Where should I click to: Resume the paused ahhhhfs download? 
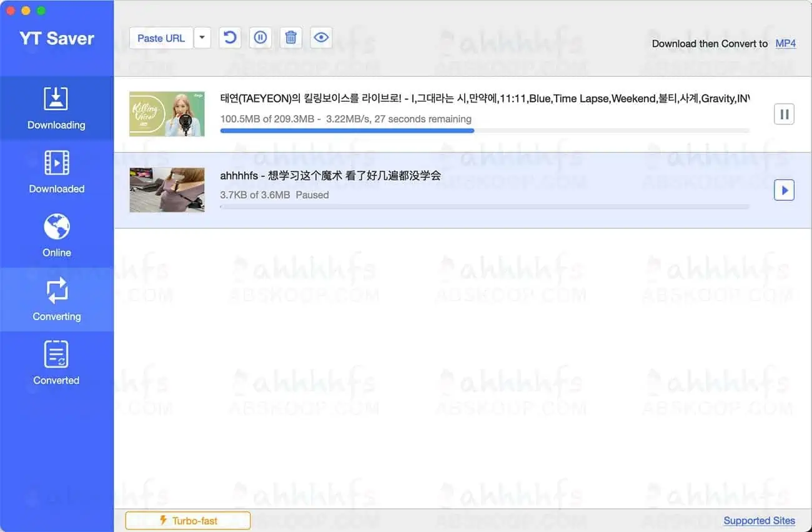click(784, 190)
